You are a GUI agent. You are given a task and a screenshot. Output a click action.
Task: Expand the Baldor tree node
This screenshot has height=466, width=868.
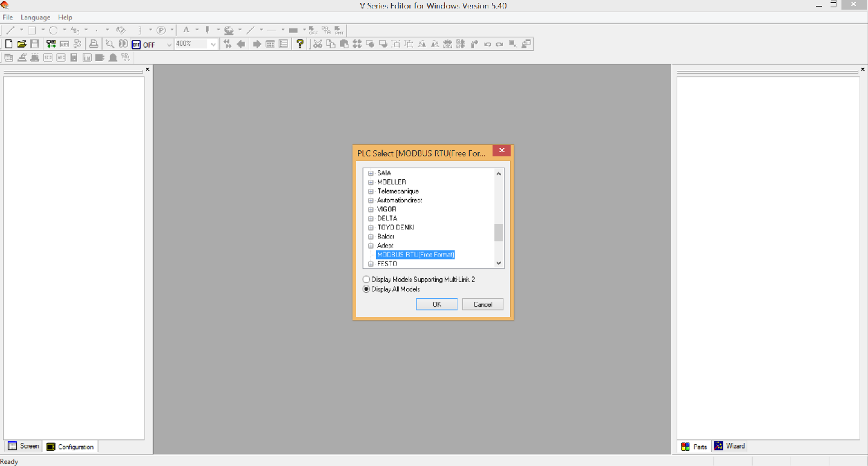click(x=371, y=237)
